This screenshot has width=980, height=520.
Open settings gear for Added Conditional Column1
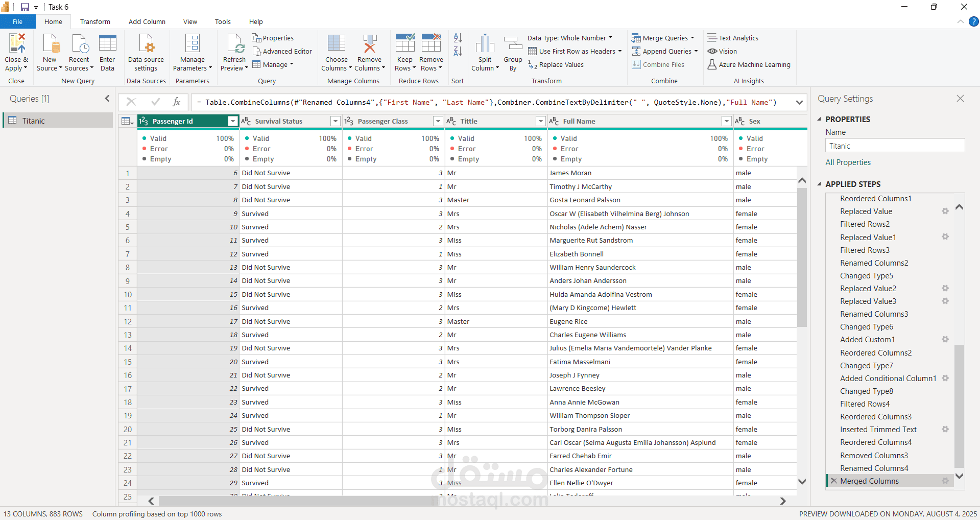tap(945, 379)
